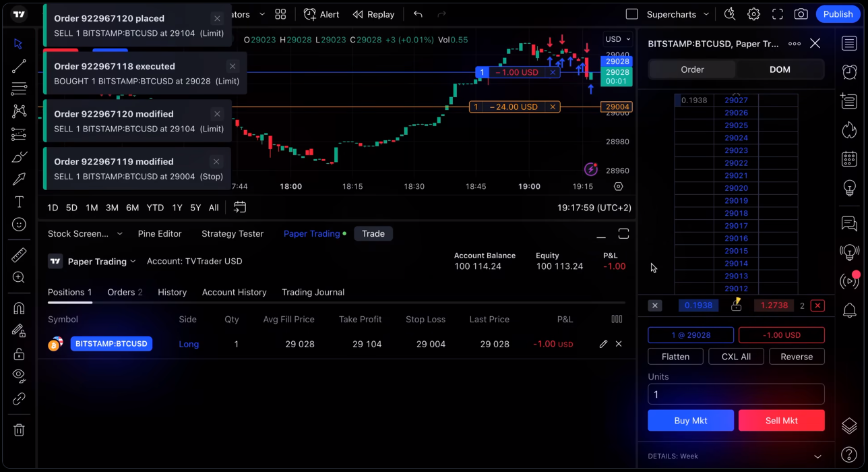Open the watchlist panel icon
Screen dimensions: 868x472
click(x=849, y=44)
